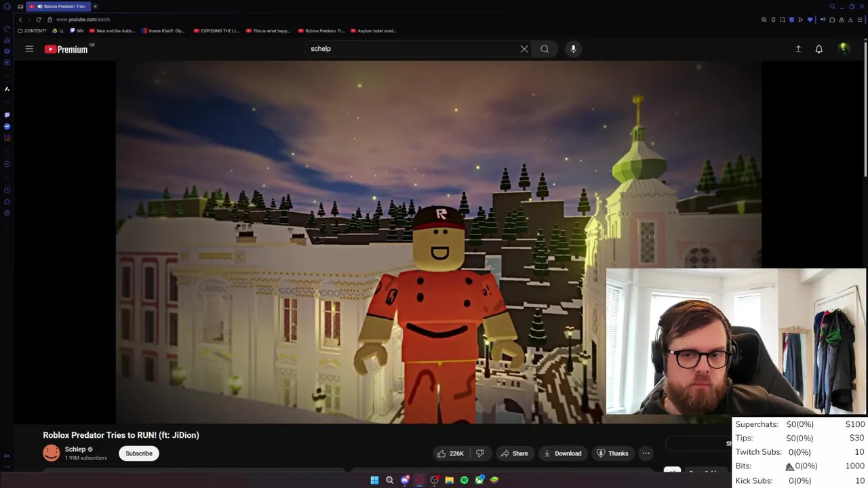Image resolution: width=868 pixels, height=488 pixels.
Task: Open Instagram in browser sidebar
Action: (x=7, y=138)
